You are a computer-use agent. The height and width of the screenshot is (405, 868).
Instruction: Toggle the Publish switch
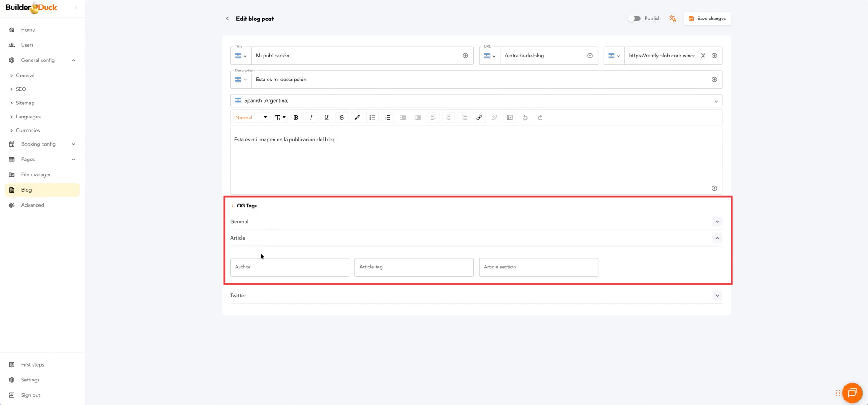coord(634,19)
